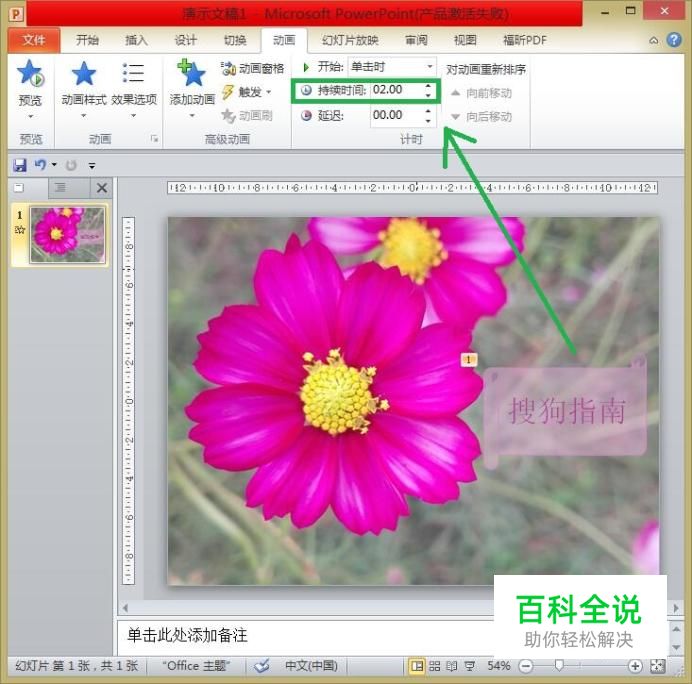Click the zoom slider handle
Screen dimensions: 692x684
559,665
